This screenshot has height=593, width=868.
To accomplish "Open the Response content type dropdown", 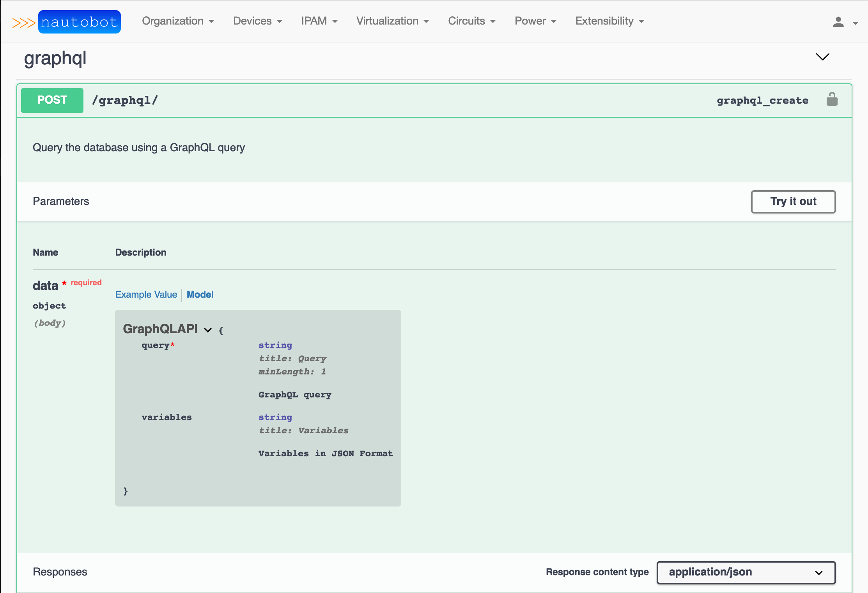I will click(x=746, y=571).
